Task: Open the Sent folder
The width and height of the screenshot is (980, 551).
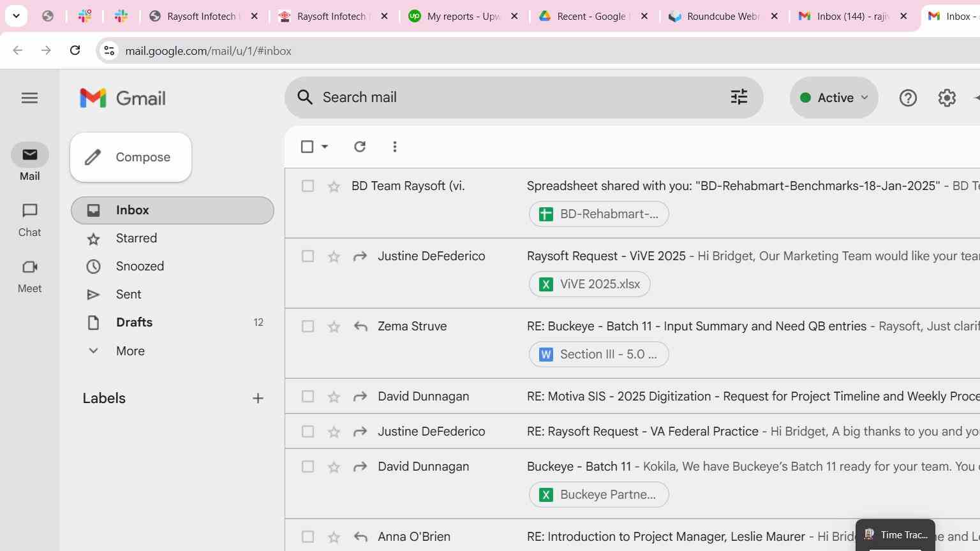Action: 172,295
